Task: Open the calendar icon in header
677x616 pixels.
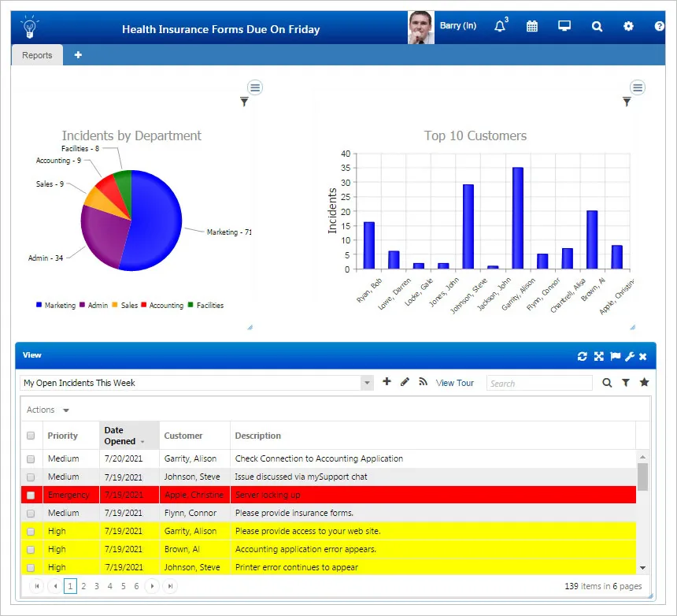Action: (532, 27)
